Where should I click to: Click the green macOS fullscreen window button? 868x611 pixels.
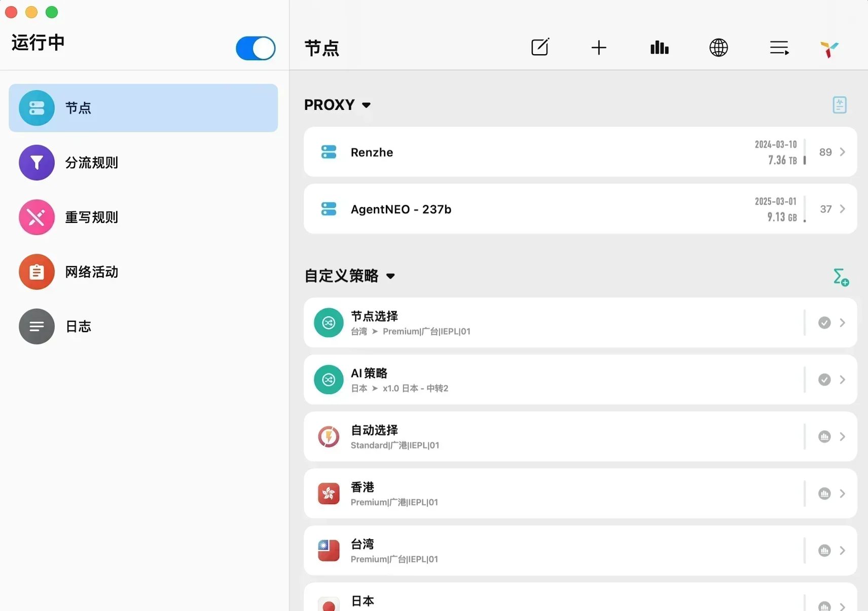[52, 12]
